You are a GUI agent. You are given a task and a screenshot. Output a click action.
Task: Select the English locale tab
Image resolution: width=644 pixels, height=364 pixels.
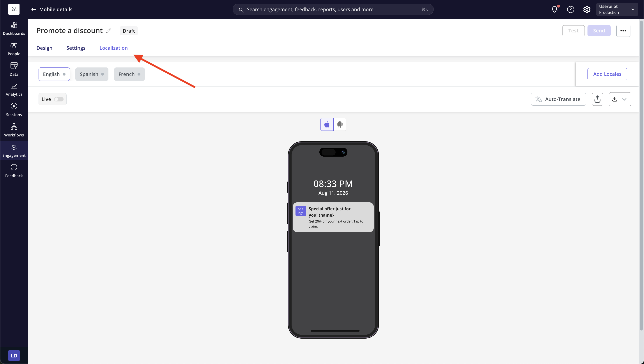click(x=54, y=74)
